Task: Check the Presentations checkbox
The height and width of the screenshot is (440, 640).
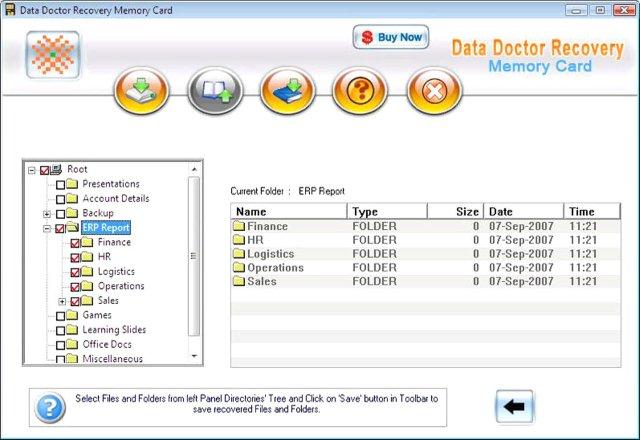Action: click(60, 185)
